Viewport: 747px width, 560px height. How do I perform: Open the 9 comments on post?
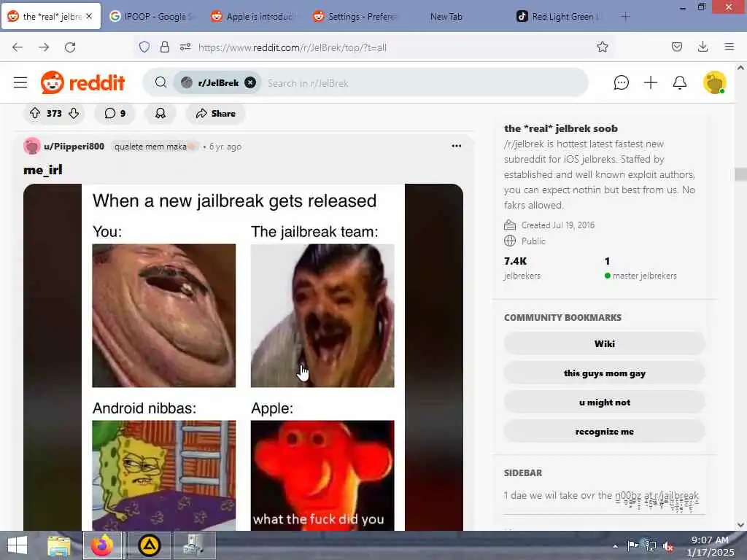coord(115,113)
